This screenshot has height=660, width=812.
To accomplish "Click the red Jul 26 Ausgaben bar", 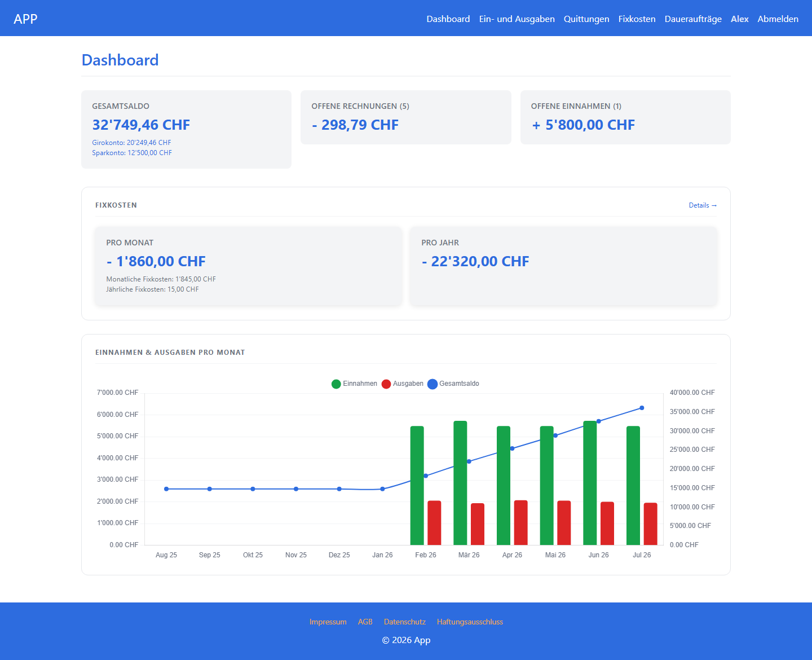I will (x=651, y=524).
